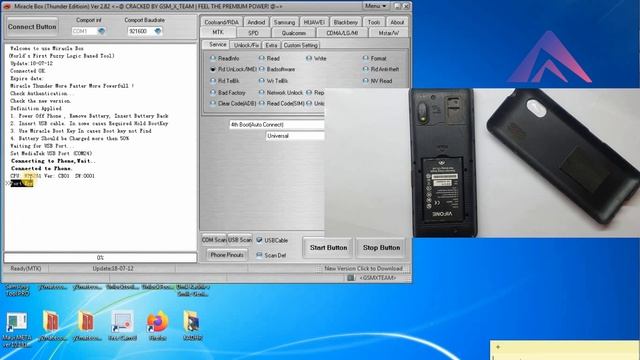Screen dimensions: 640x360
Task: Click the <GSMXTEAM> status label
Action: (378, 278)
